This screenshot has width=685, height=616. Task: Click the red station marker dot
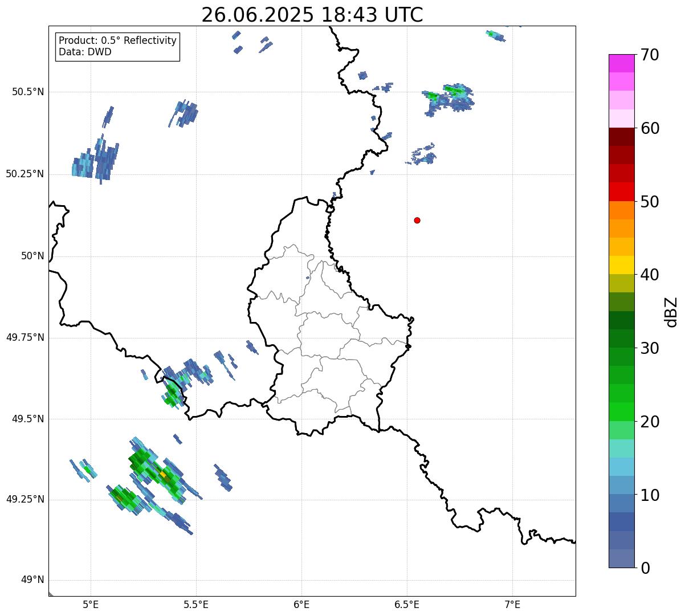point(417,220)
